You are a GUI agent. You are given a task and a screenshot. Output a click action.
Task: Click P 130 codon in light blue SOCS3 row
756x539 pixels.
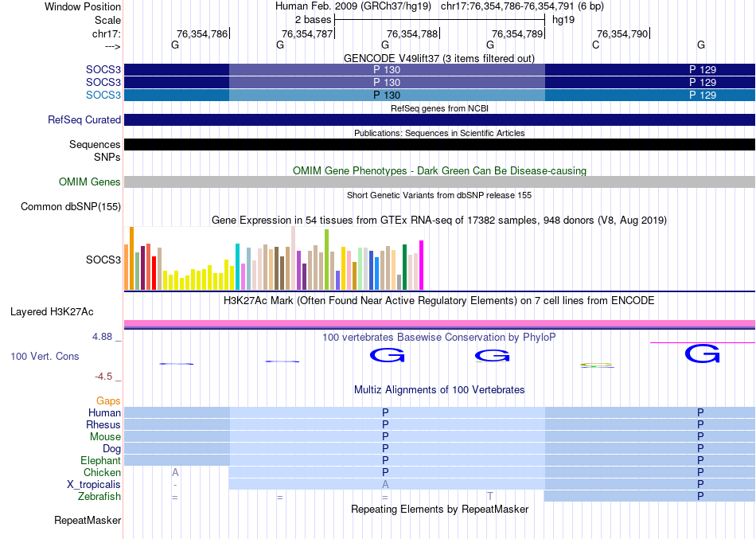click(x=387, y=95)
